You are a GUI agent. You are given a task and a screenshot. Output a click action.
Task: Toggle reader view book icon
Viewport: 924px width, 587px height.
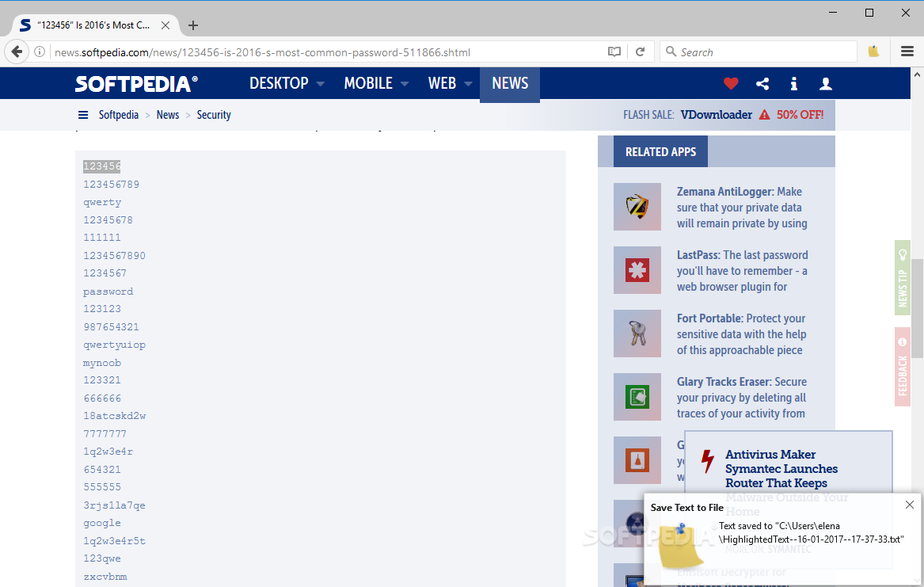pyautogui.click(x=614, y=51)
